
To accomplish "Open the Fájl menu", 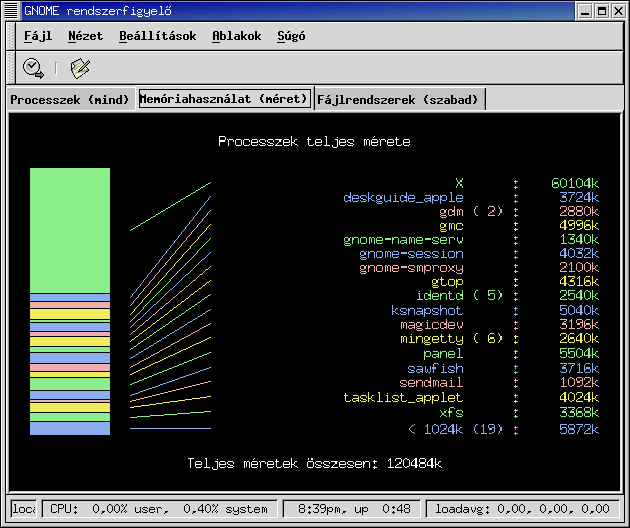I will coord(37,36).
